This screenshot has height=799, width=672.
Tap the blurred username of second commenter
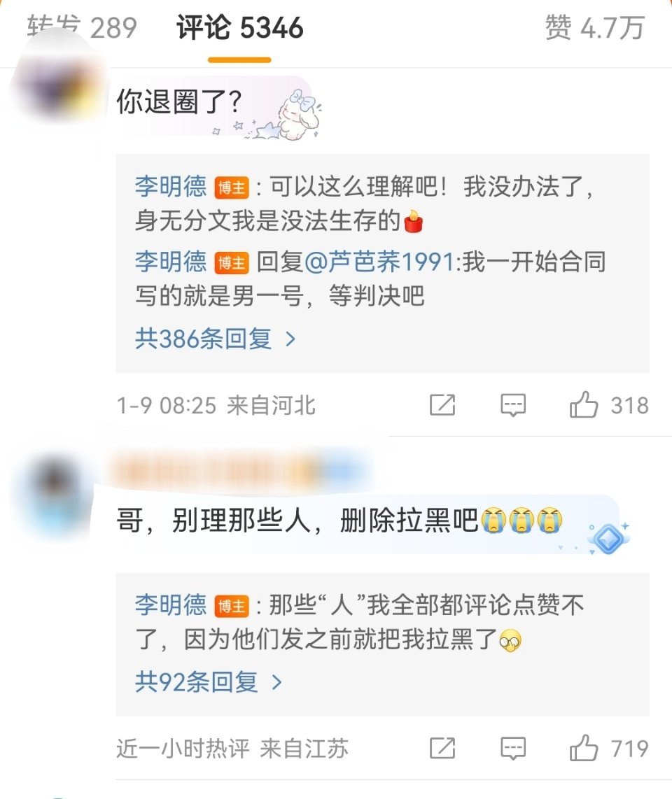(239, 470)
